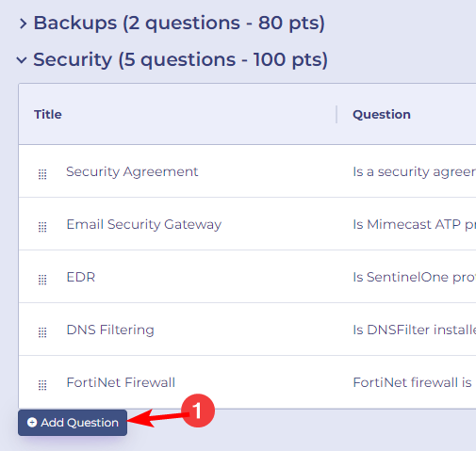The width and height of the screenshot is (476, 451).
Task: Click drag handle icon for Email Security Gateway
Action: (x=42, y=227)
